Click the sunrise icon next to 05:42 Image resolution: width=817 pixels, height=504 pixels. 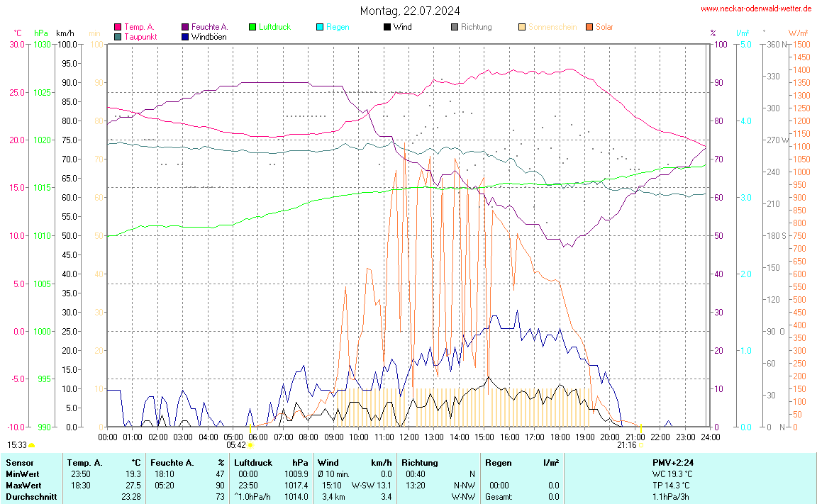[250, 445]
